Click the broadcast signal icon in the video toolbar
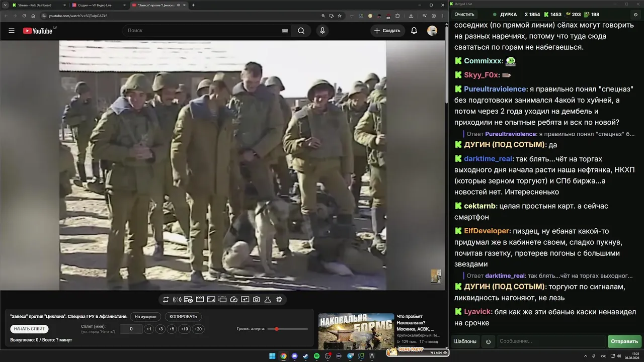644x362 pixels. pyautogui.click(x=177, y=300)
